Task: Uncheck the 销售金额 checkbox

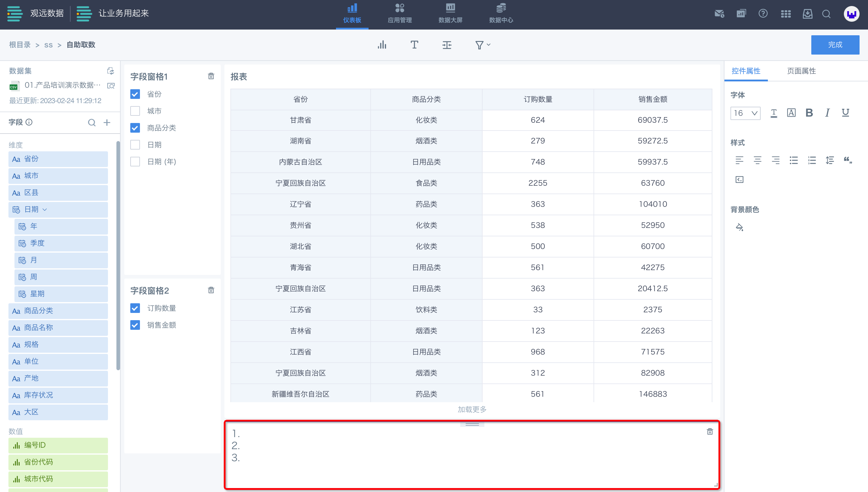Action: 135,325
